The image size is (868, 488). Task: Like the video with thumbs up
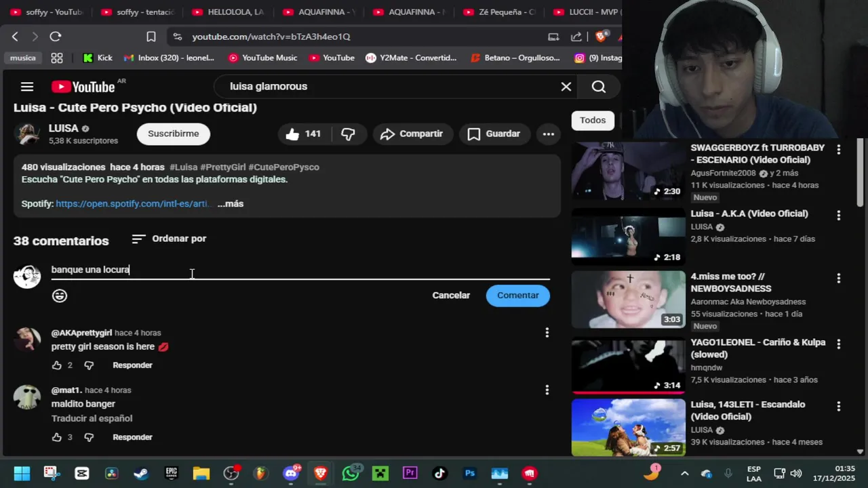pyautogui.click(x=303, y=134)
